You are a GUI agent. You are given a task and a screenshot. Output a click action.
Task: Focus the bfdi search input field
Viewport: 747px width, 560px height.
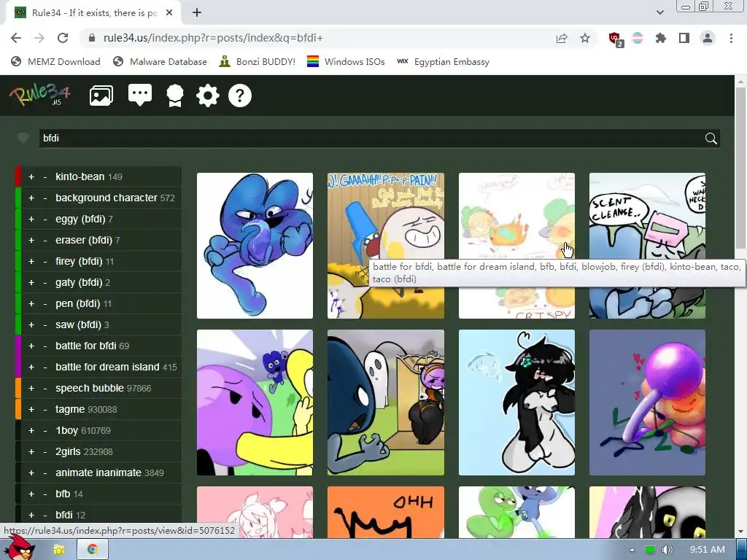point(371,138)
